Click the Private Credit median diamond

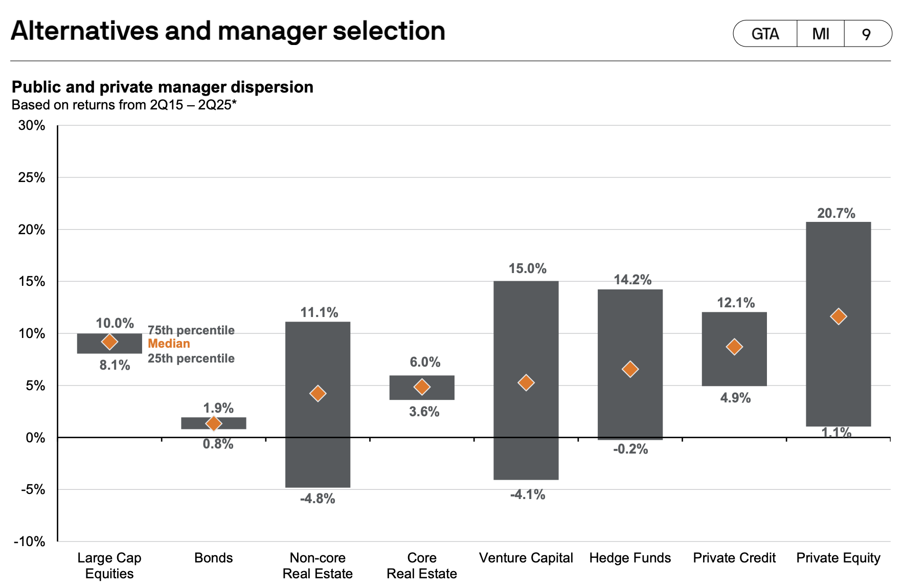tap(734, 347)
